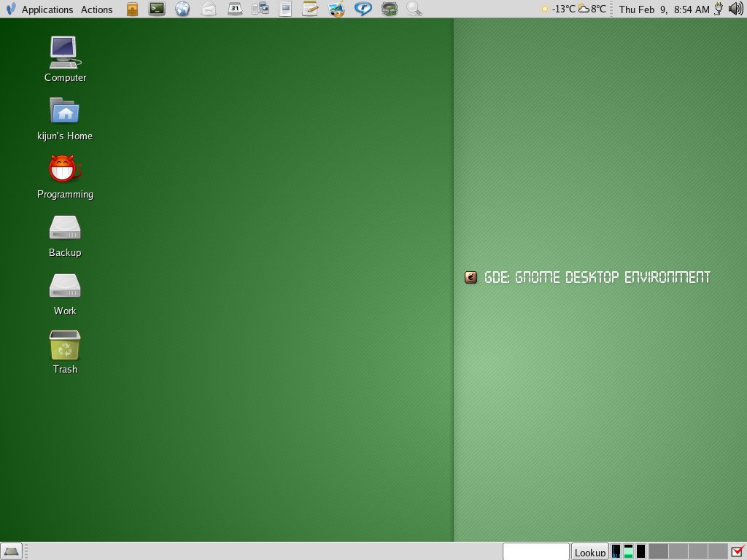Open the Applications menu
This screenshot has width=747, height=560.
39,9
